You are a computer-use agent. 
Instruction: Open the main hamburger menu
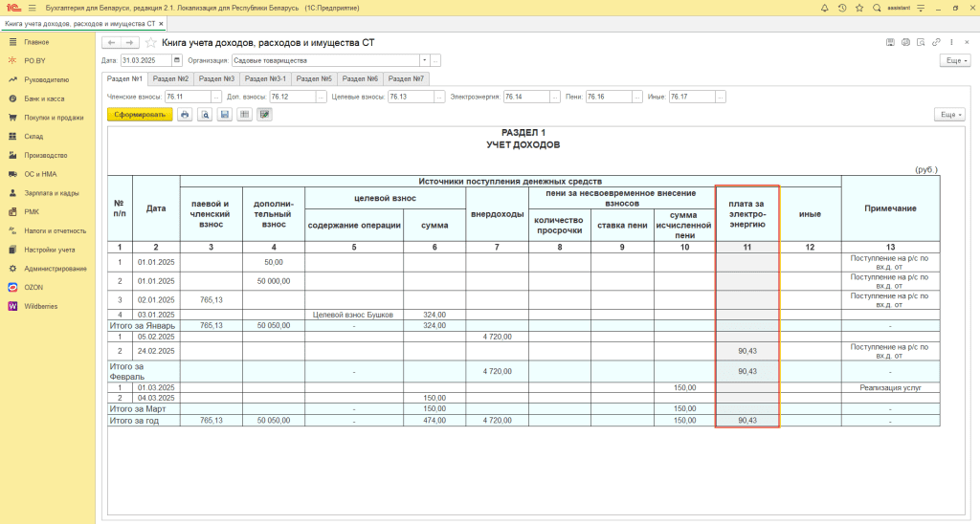(x=32, y=8)
